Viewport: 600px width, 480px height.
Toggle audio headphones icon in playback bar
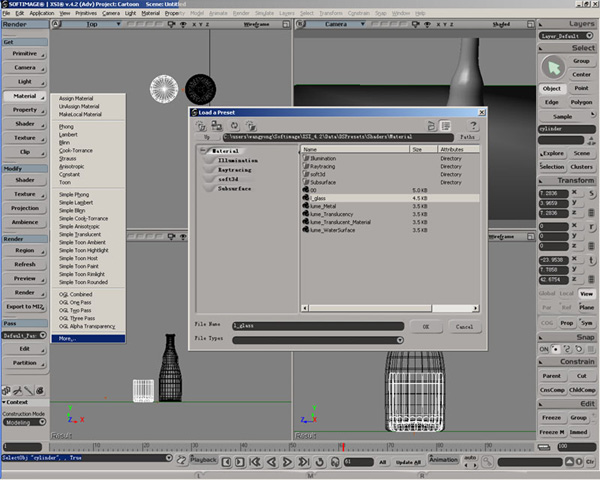click(335, 462)
